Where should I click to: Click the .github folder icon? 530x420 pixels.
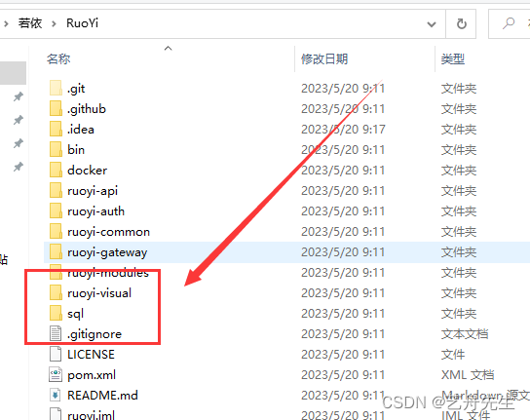pos(56,108)
